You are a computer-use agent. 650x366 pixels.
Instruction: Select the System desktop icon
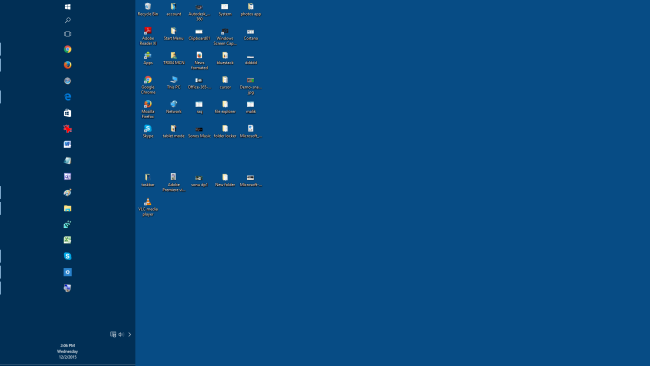pyautogui.click(x=225, y=10)
